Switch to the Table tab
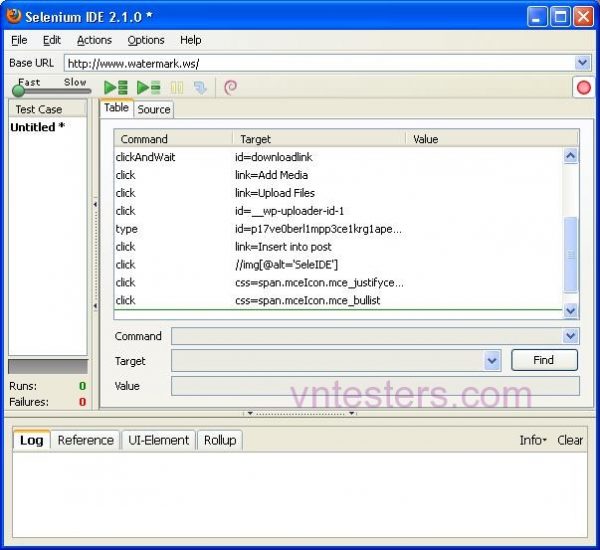The height and width of the screenshot is (550, 600). tap(116, 108)
